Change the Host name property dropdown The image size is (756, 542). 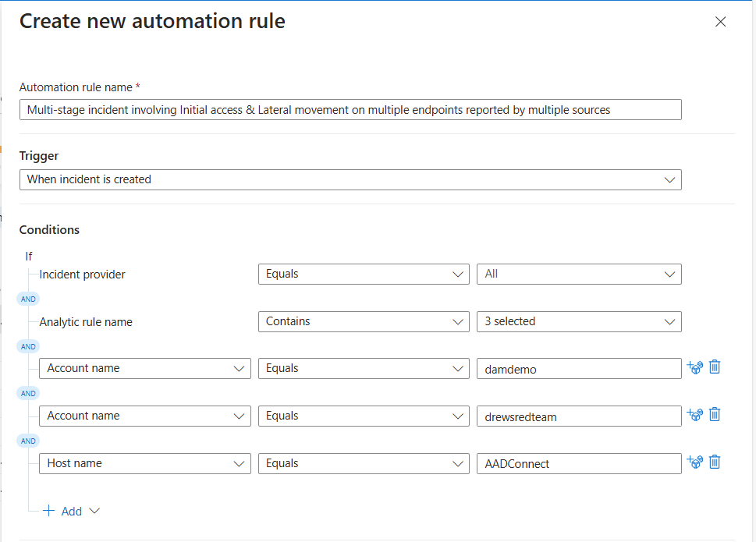click(145, 463)
